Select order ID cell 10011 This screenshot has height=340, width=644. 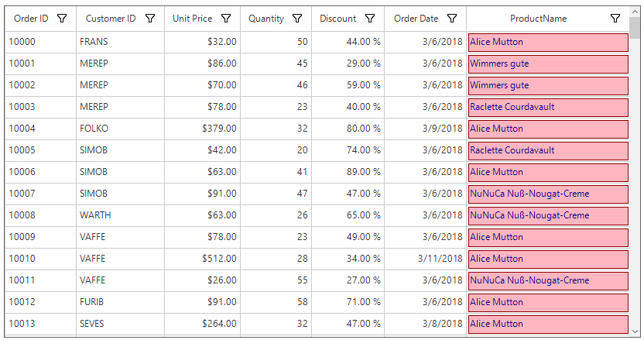[40, 280]
